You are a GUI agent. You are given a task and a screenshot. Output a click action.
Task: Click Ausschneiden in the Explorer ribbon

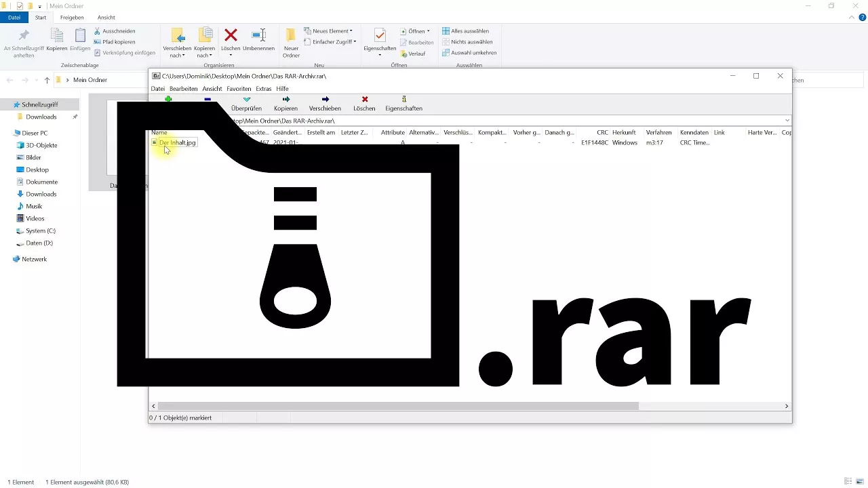[115, 31]
